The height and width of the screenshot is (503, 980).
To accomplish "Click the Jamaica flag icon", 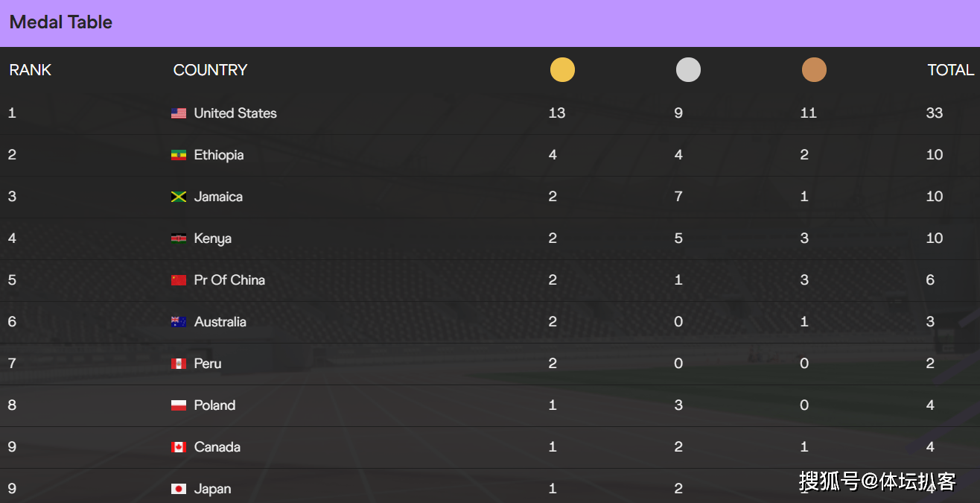I will point(179,197).
